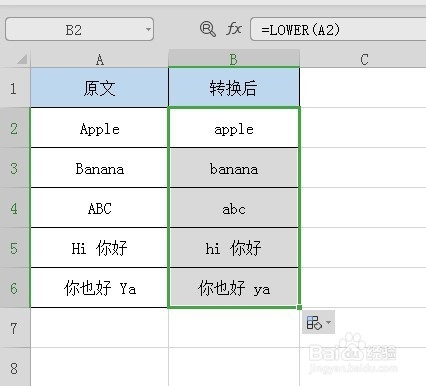Select row 3 header

tap(15, 168)
